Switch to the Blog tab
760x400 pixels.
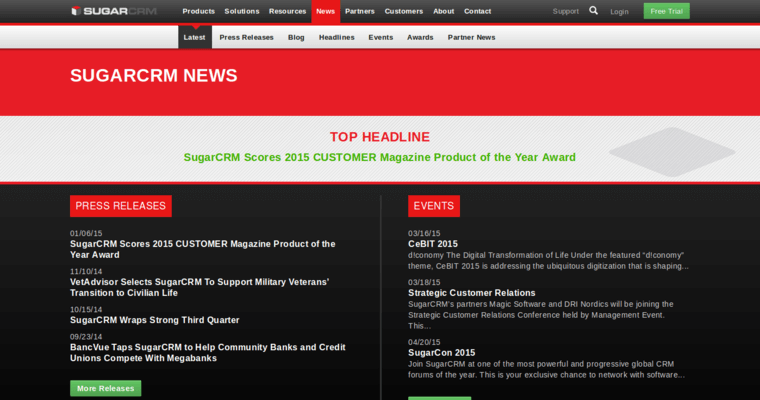tap(296, 37)
